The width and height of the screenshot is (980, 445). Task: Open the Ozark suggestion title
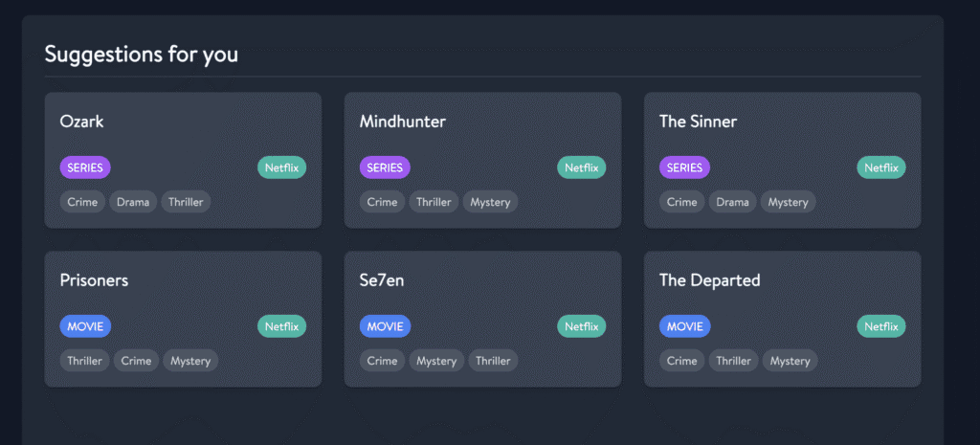coord(81,122)
